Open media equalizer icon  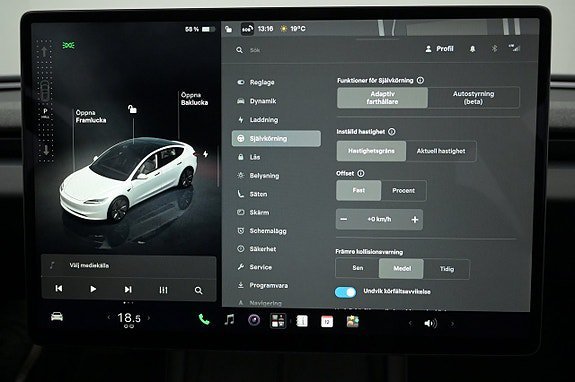(x=163, y=290)
